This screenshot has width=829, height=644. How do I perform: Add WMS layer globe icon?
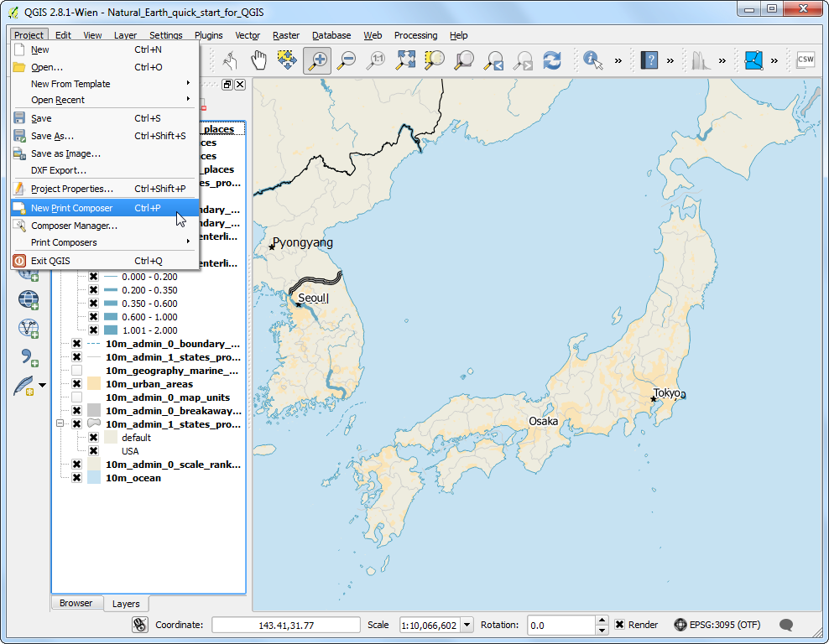pos(29,300)
